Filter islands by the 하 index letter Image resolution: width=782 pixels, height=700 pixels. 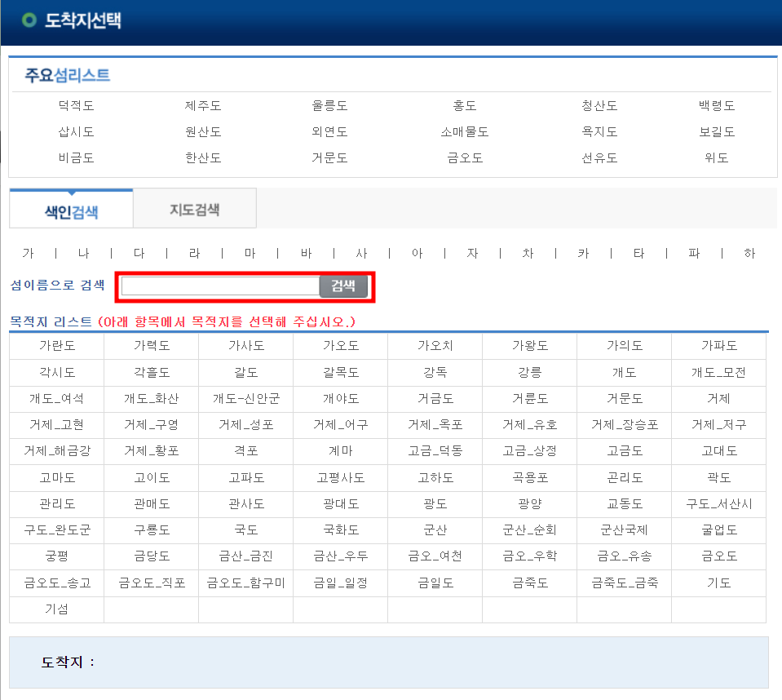pos(749,254)
